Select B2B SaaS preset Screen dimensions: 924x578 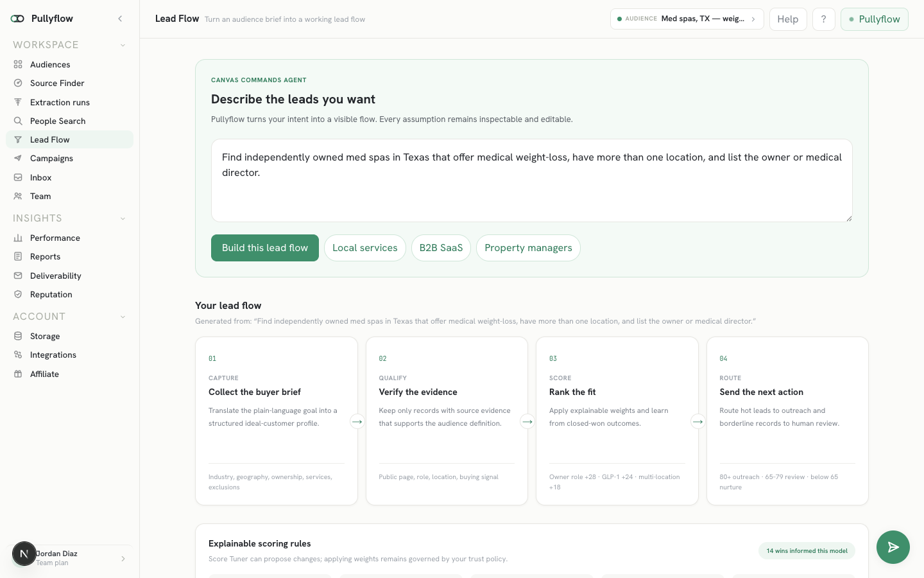tap(441, 248)
